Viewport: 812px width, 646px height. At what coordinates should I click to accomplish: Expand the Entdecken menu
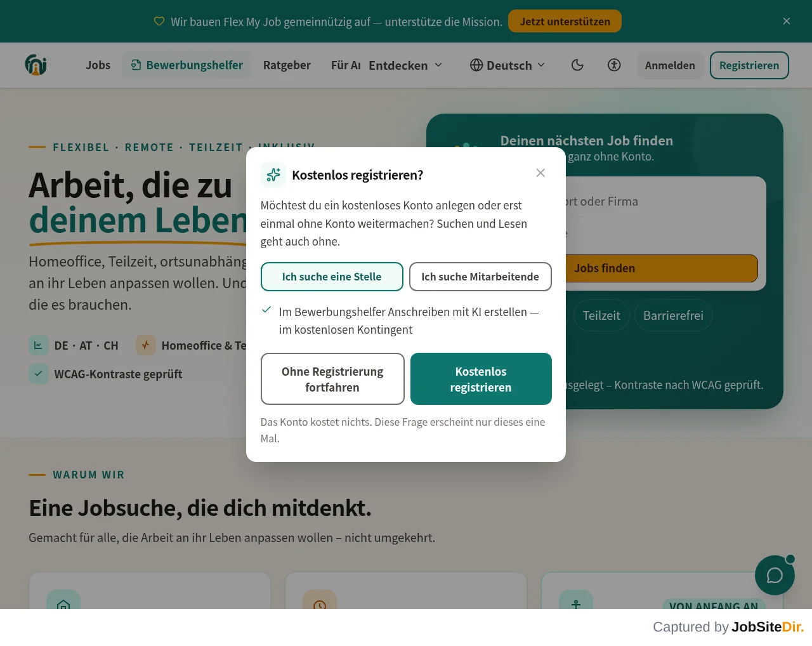pyautogui.click(x=405, y=65)
